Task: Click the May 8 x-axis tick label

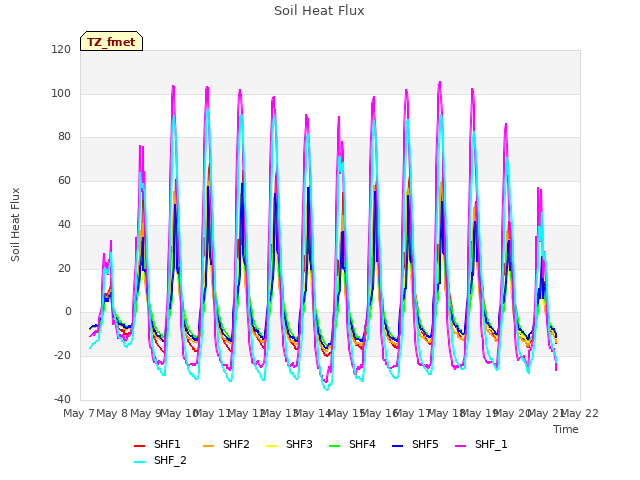Action: point(112,413)
